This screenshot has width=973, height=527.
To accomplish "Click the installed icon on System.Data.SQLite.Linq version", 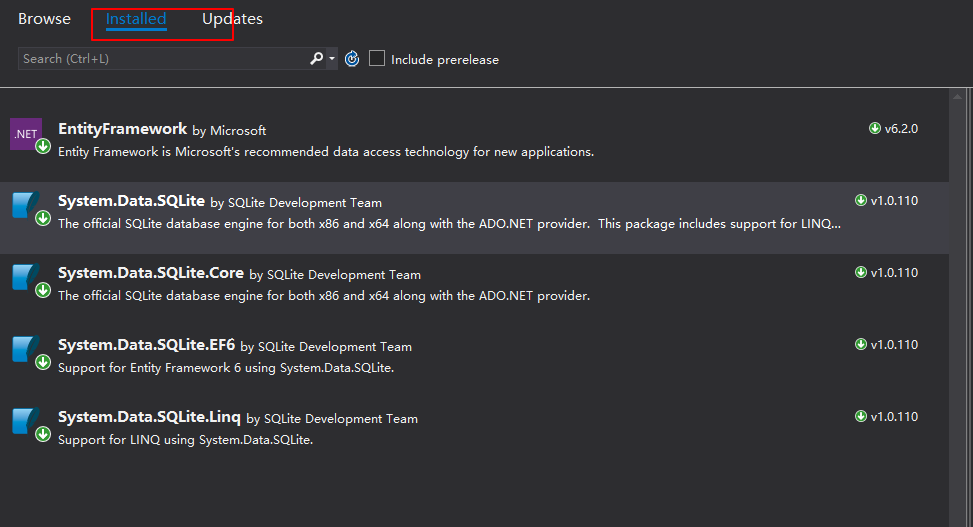I will 861,416.
